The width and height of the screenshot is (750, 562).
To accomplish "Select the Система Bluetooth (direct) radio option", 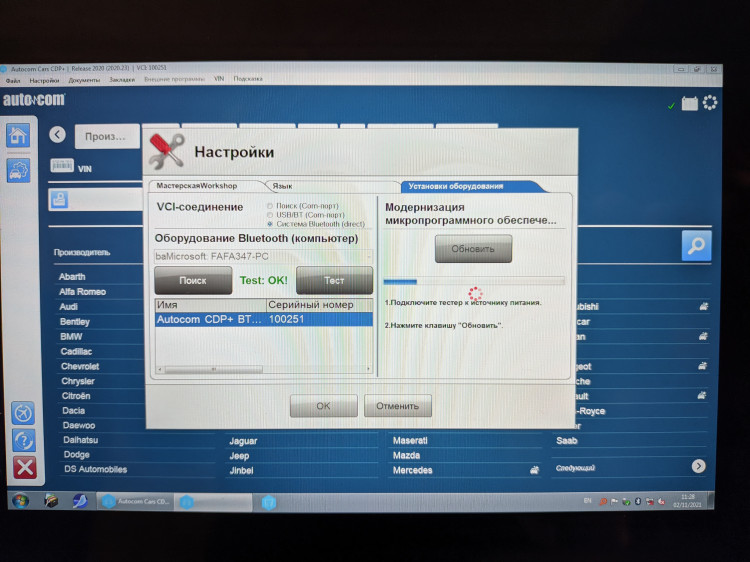I will 269,223.
